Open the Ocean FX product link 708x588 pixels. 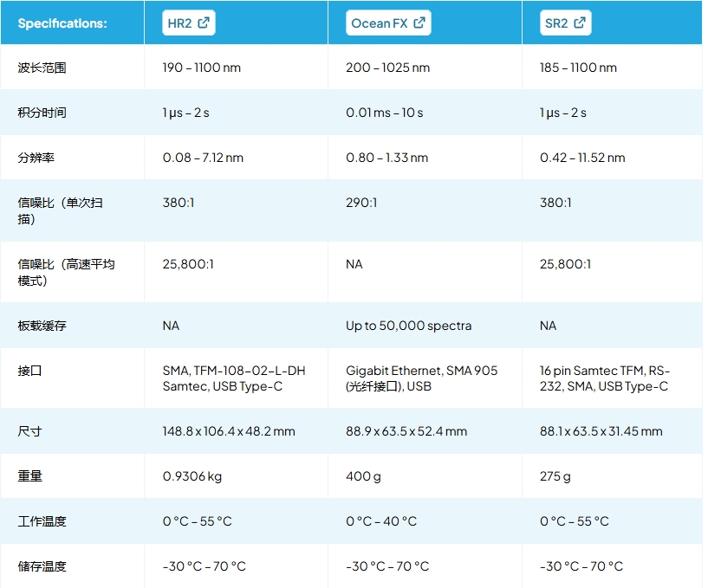(x=380, y=23)
